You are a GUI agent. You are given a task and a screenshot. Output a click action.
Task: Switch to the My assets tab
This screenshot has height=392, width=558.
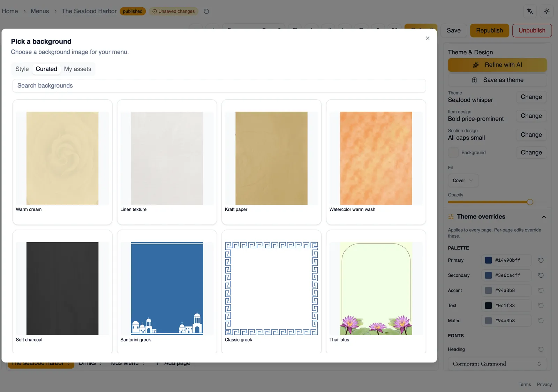pyautogui.click(x=77, y=69)
